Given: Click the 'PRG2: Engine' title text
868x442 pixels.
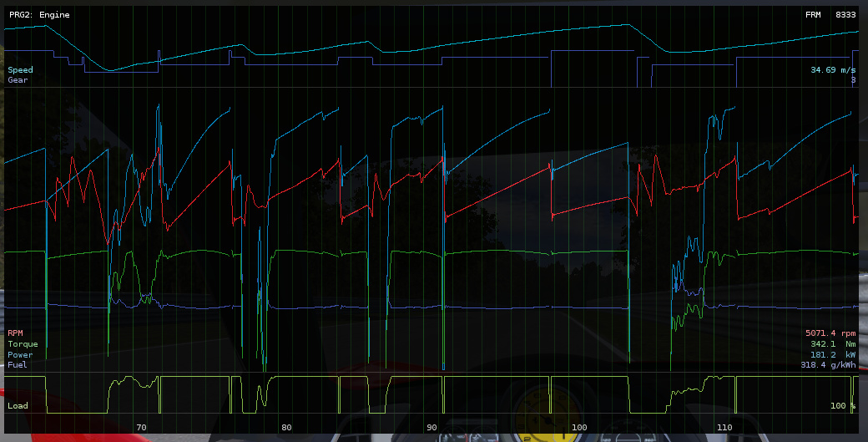Looking at the screenshot, I should click(x=39, y=15).
